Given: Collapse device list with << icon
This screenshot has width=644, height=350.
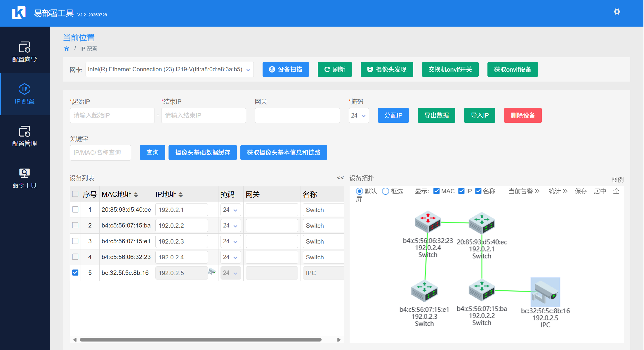Looking at the screenshot, I should (x=340, y=178).
